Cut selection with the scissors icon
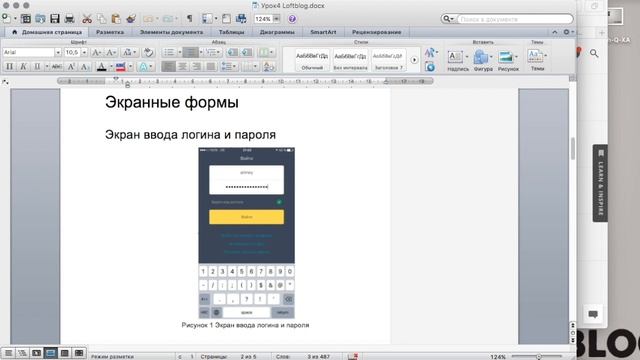The height and width of the screenshot is (360, 640). [x=87, y=19]
